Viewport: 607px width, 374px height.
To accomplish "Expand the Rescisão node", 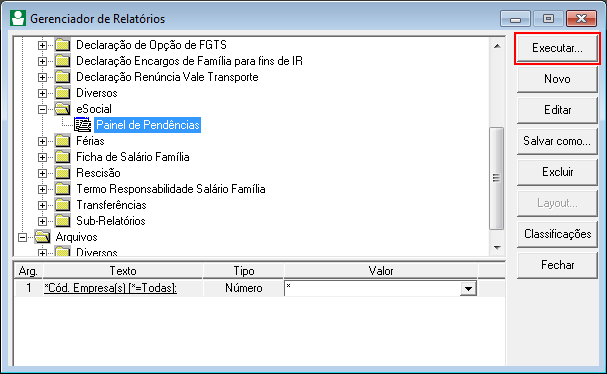I will (x=42, y=173).
